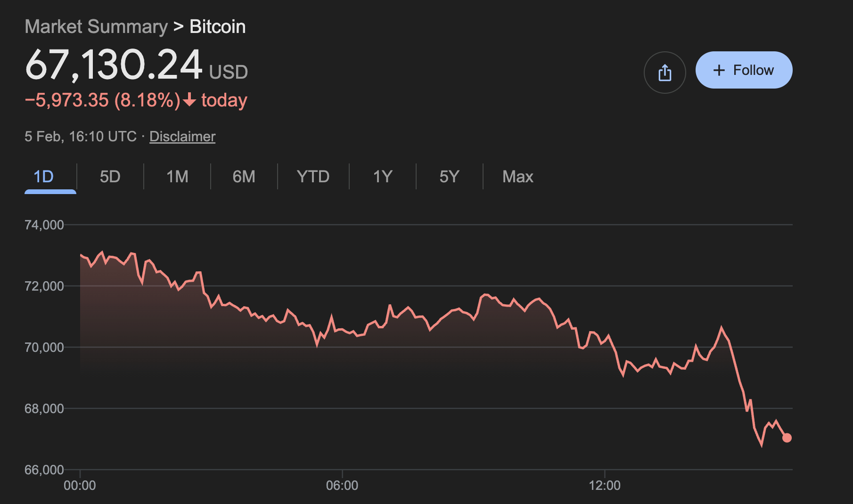The width and height of the screenshot is (853, 504).
Task: Click the 74,000 price axis label
Action: click(44, 225)
